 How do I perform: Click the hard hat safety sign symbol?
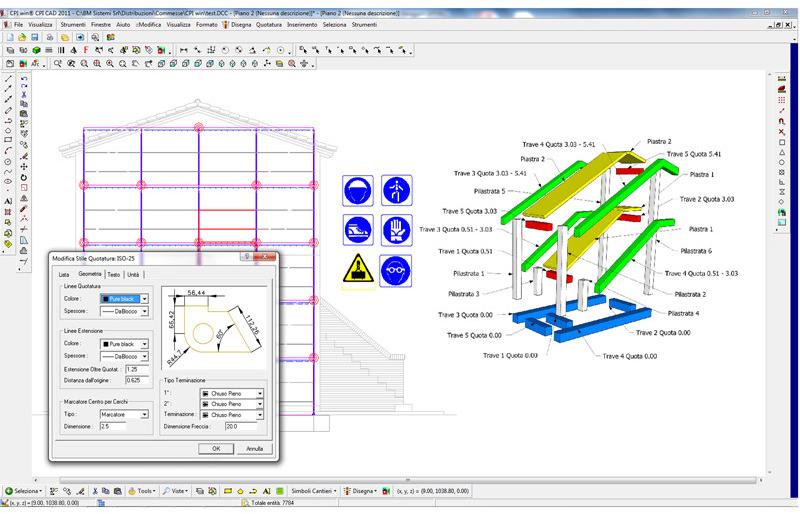point(358,189)
